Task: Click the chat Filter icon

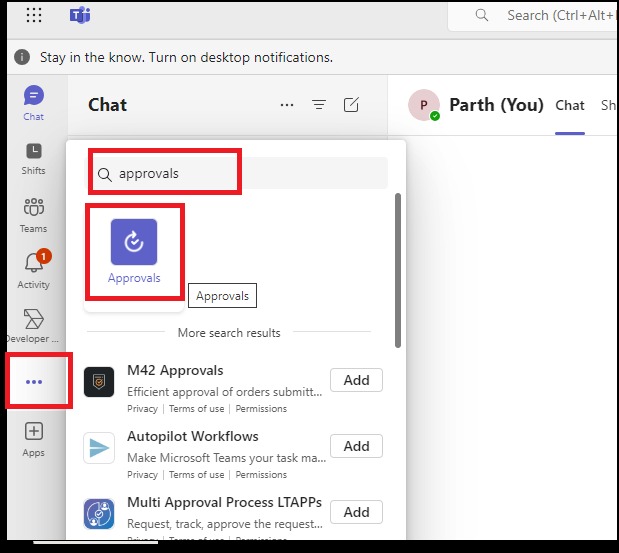Action: tap(319, 105)
